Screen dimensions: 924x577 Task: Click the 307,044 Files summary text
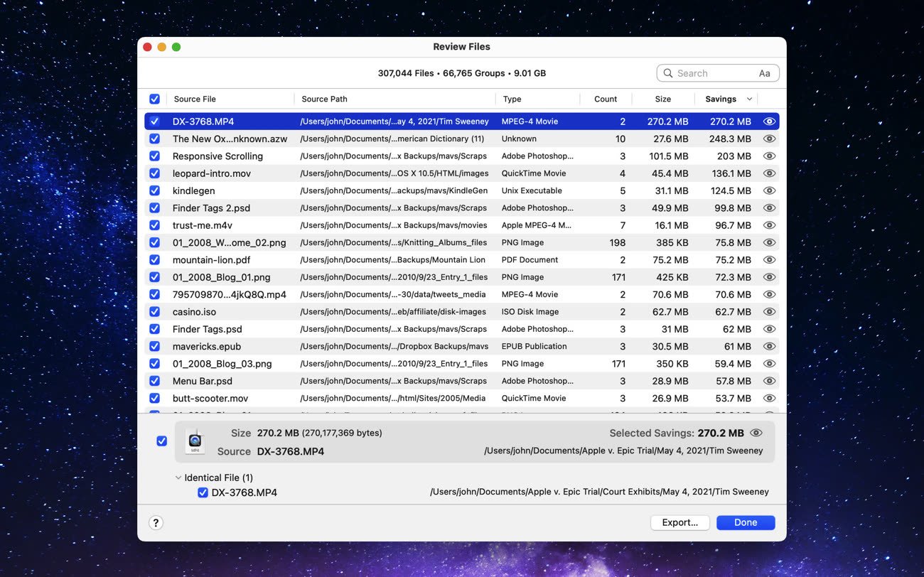[406, 73]
